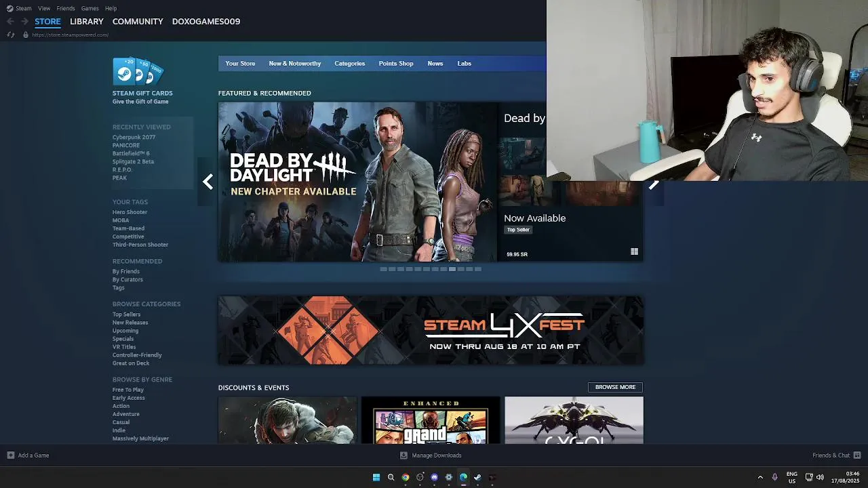Go back with the left arrow button

pos(10,22)
